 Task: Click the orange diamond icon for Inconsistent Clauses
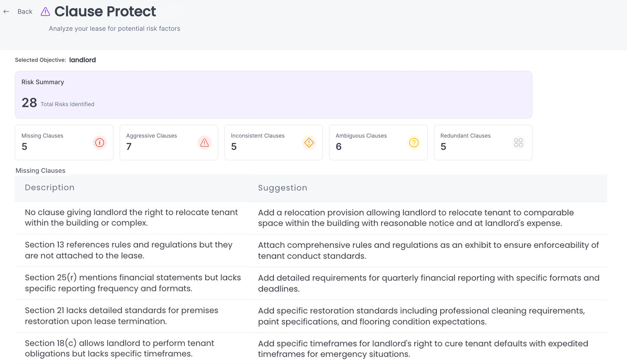coord(309,142)
